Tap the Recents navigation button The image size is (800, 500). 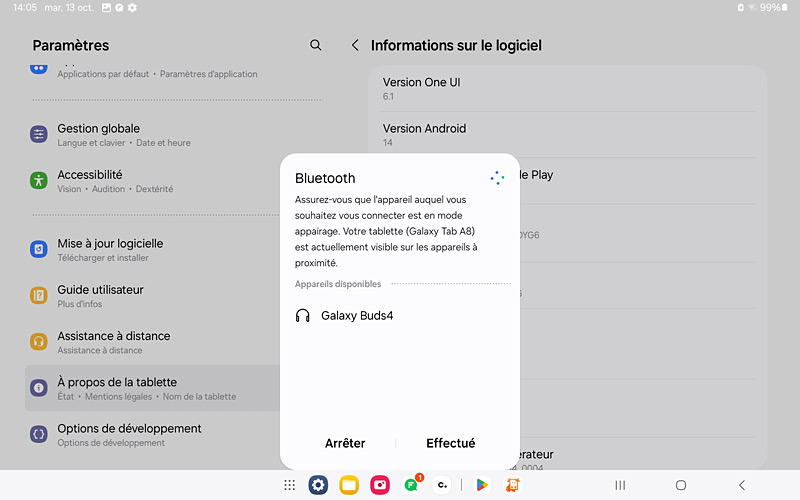click(620, 485)
